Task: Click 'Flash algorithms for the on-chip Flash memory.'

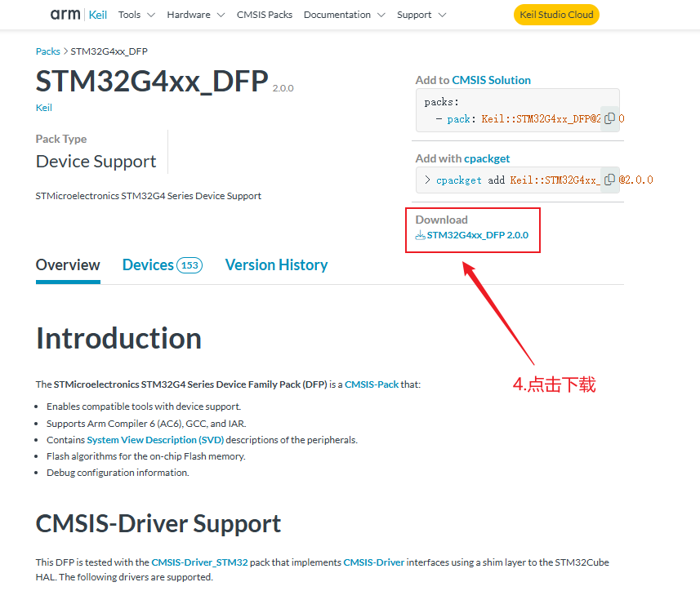Action: pyautogui.click(x=146, y=456)
